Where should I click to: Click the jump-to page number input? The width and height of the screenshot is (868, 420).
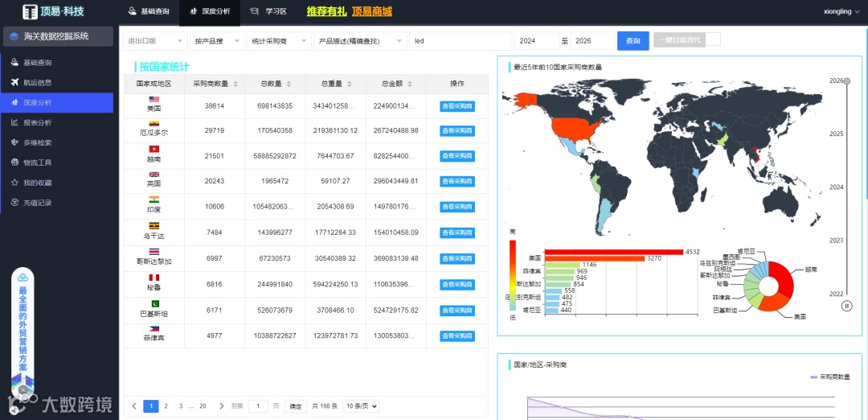[x=258, y=406]
